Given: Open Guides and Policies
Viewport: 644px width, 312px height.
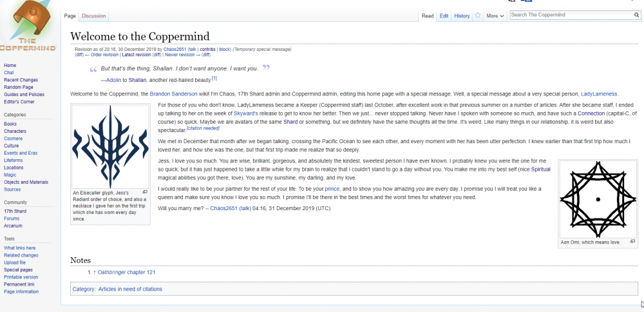Looking at the screenshot, I should coord(24,95).
